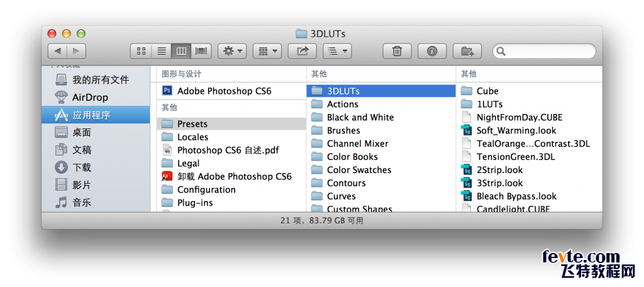Select the 2Strip.look file
644x287 pixels.
529,170
